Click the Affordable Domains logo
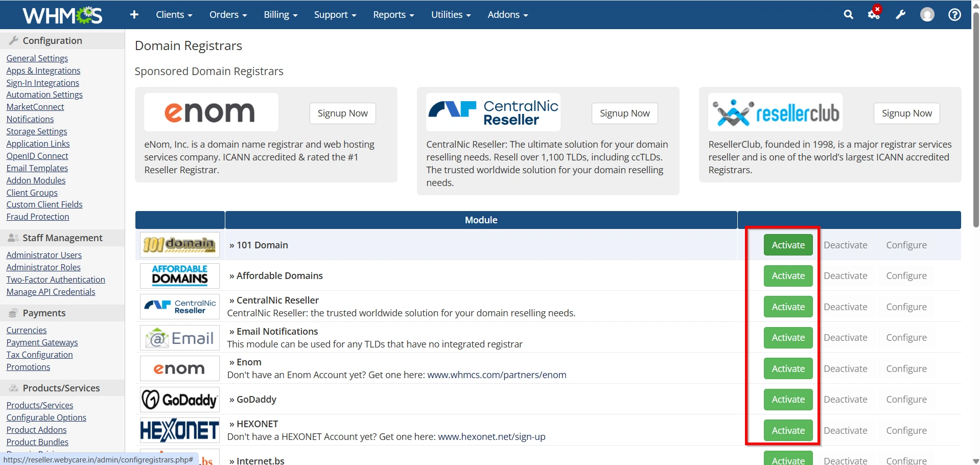This screenshot has width=980, height=465. [179, 275]
